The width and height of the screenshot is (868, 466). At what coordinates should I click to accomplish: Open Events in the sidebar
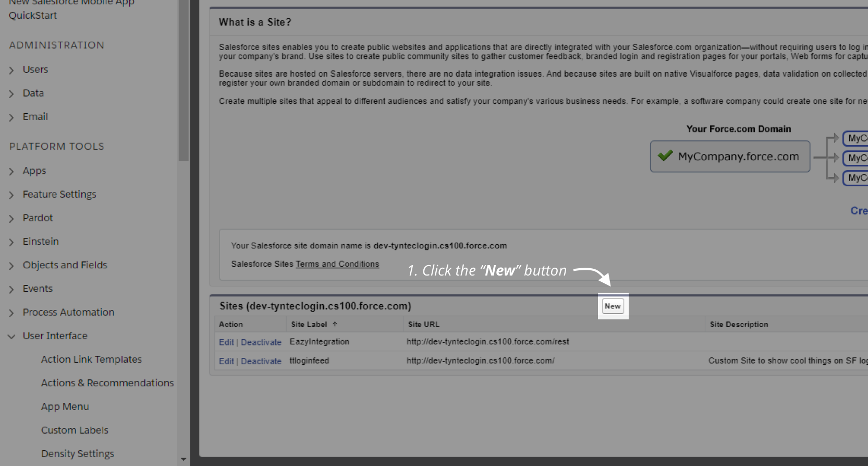pos(38,288)
